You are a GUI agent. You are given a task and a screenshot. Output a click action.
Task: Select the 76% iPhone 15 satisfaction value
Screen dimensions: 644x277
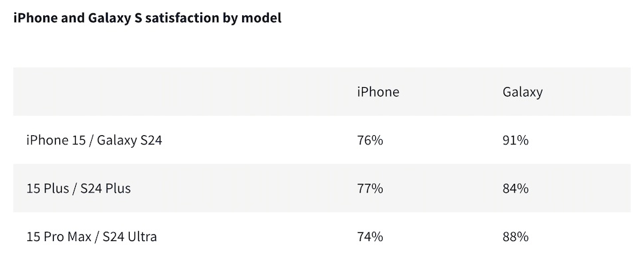coord(370,140)
